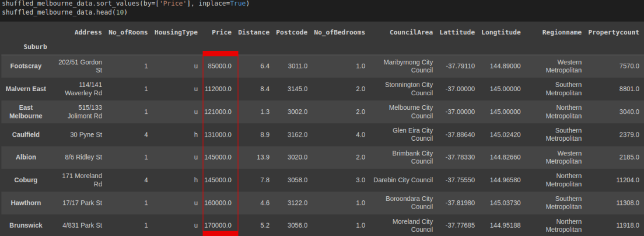The image size is (644, 236).
Task: Click the -37.79110 lattitude value
Action: (x=460, y=66)
